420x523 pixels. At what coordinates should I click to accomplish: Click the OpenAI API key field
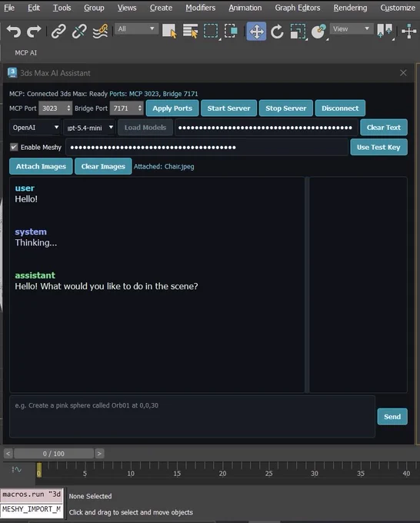click(x=266, y=128)
